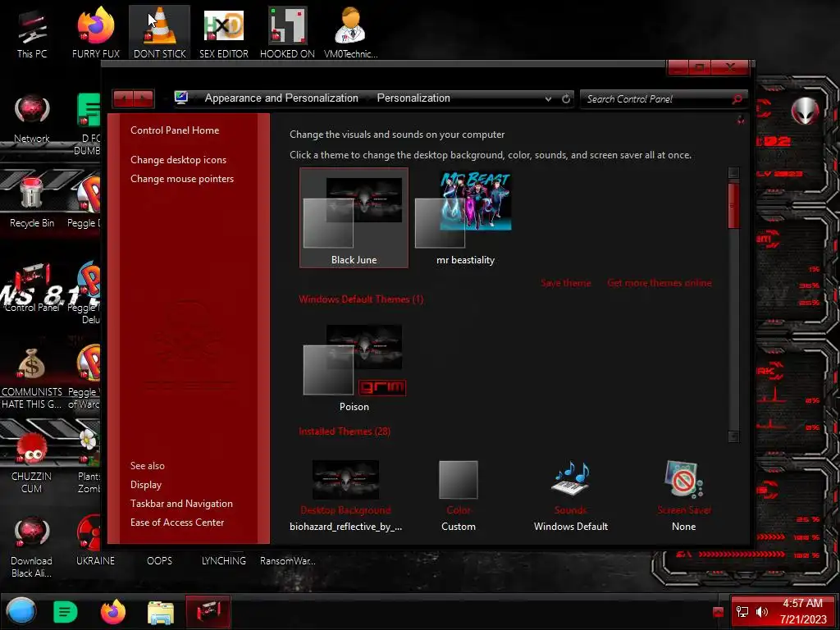The height and width of the screenshot is (630, 840).
Task: Click Change desktop icons link
Action: [x=178, y=160]
